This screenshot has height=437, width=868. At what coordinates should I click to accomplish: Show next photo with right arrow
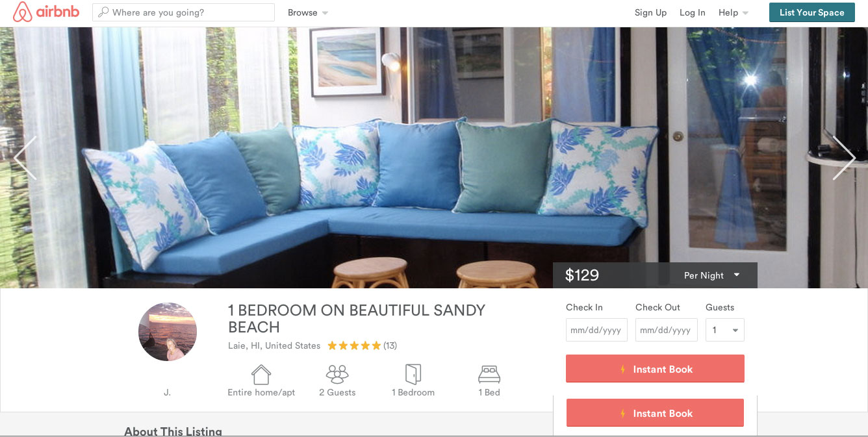(x=844, y=158)
